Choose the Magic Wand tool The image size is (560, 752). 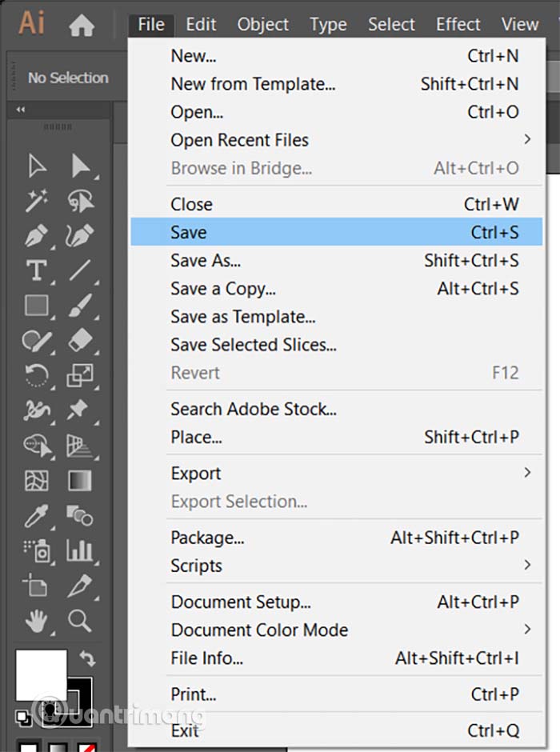point(37,201)
